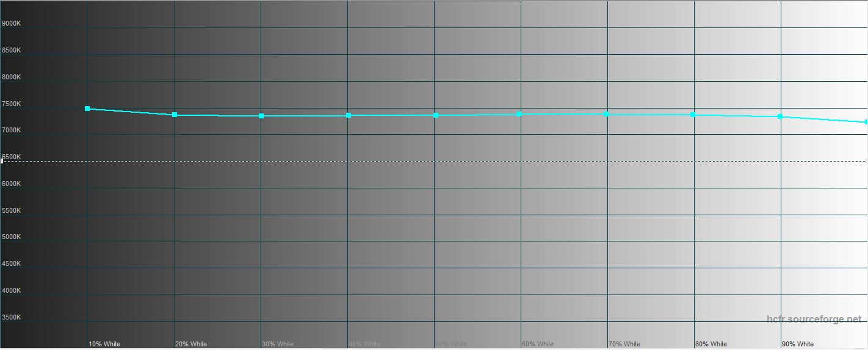Click the 5000K temperature label
868x350 pixels.
12,237
